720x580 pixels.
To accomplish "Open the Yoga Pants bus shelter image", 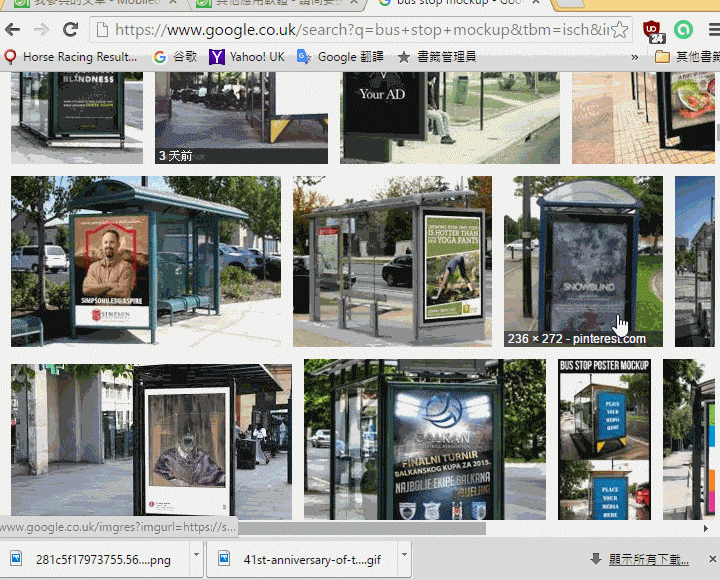I will click(x=392, y=261).
